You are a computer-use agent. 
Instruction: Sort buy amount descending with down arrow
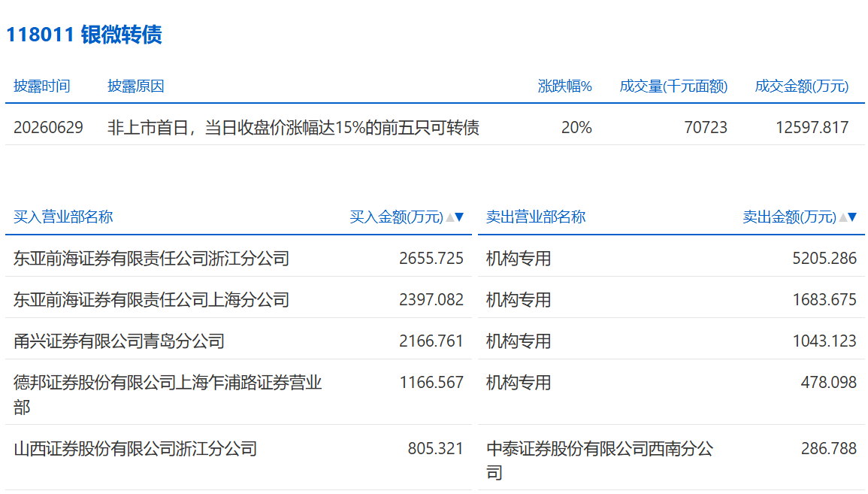459,217
